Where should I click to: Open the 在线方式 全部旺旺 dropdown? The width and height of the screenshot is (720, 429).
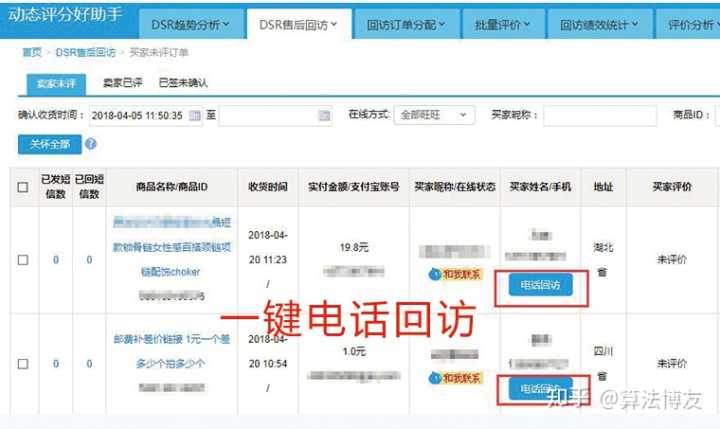pos(434,115)
